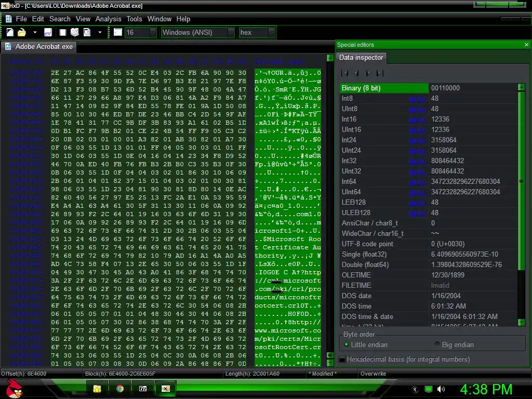
Task: Click the 4:38 PM system clock
Action: click(486, 389)
